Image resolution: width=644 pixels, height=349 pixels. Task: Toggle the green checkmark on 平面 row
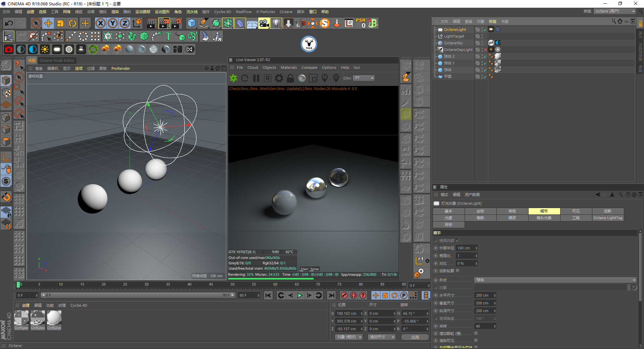click(x=485, y=77)
